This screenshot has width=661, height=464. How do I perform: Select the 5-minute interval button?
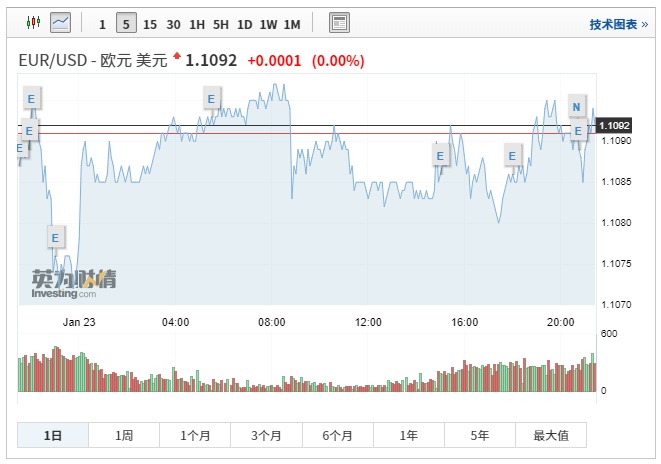pyautogui.click(x=126, y=24)
